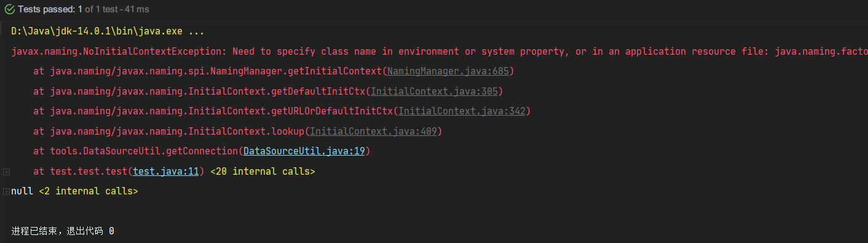Open the InitialContext.java:342 link
Screen dimensions: 868x243
coord(462,111)
